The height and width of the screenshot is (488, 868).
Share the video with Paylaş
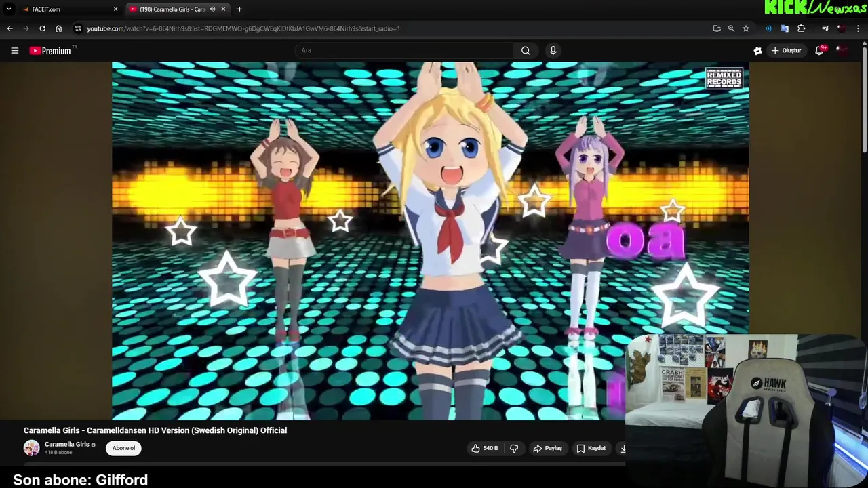548,448
